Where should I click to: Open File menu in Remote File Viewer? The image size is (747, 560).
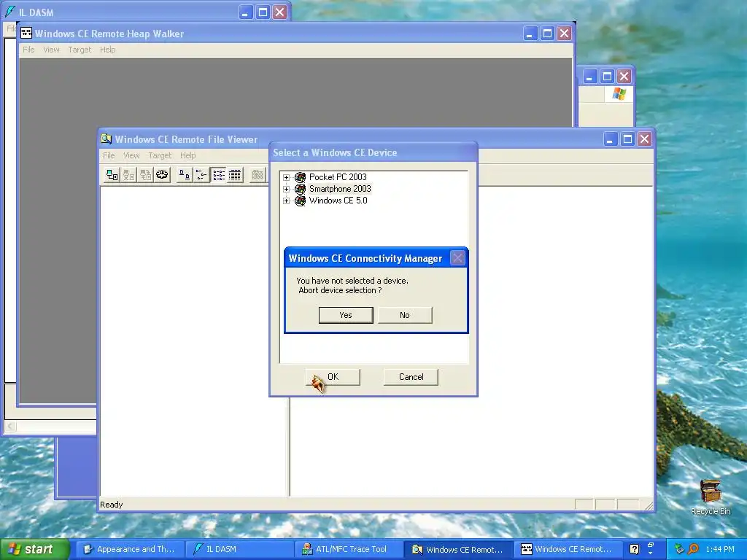tap(109, 155)
